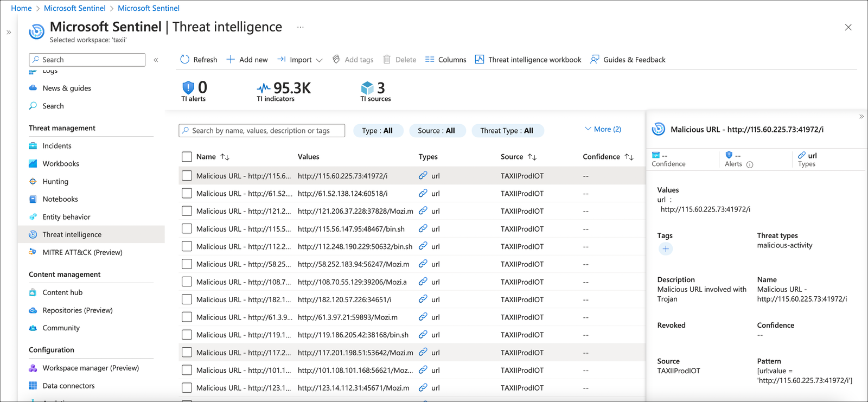Click the Workbooks icon in the sidebar
This screenshot has height=402, width=868.
click(x=33, y=164)
